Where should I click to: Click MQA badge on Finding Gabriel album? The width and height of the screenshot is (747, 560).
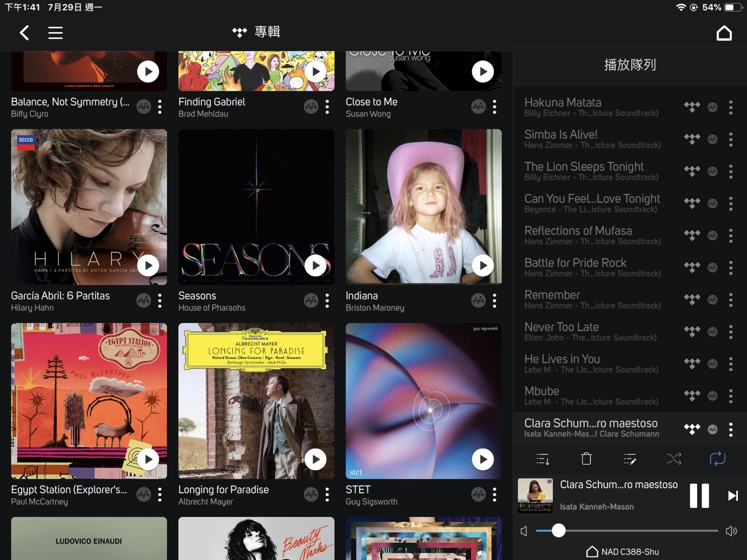tap(311, 107)
